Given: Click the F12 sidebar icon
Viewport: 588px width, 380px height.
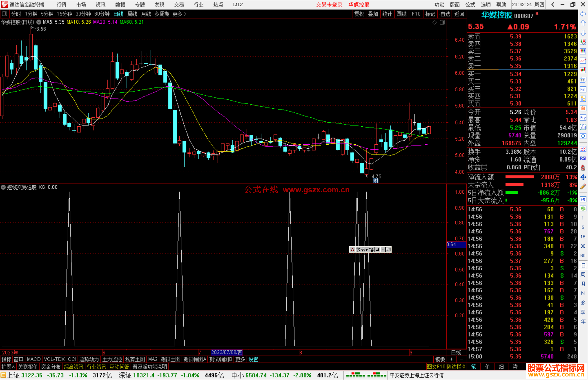Looking at the screenshot, I should point(583,118).
